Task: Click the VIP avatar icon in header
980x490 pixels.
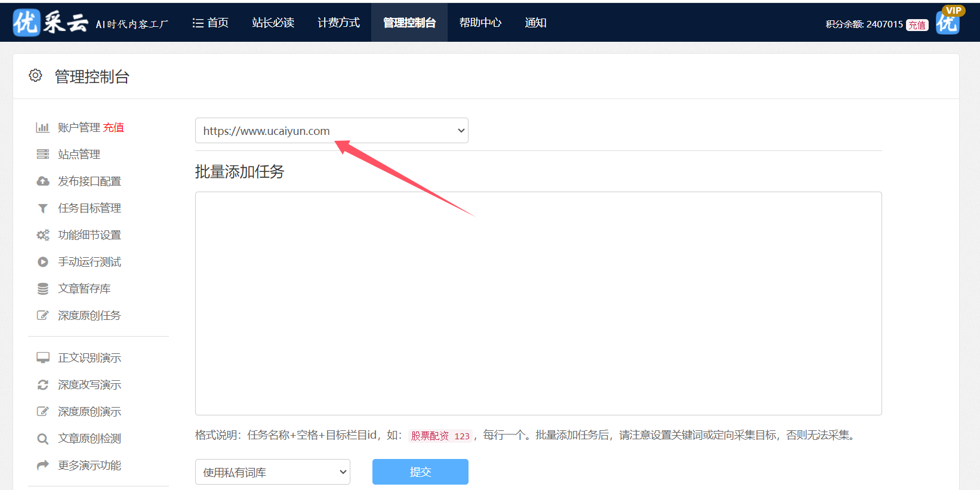Action: (948, 21)
